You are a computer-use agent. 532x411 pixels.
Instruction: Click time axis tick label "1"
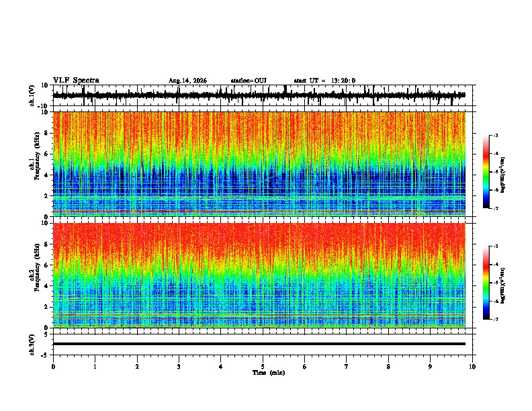click(x=95, y=367)
